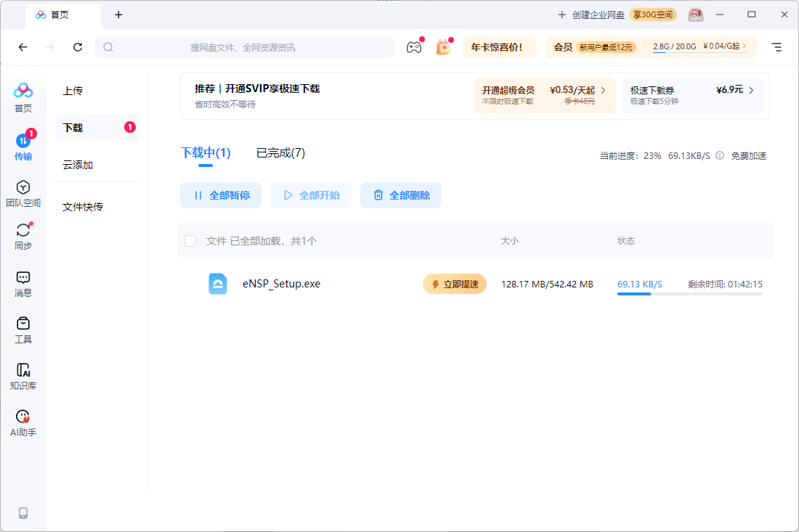The height and width of the screenshot is (532, 799).
Task: Click the 新用户最低12元 badge
Action: click(x=606, y=47)
